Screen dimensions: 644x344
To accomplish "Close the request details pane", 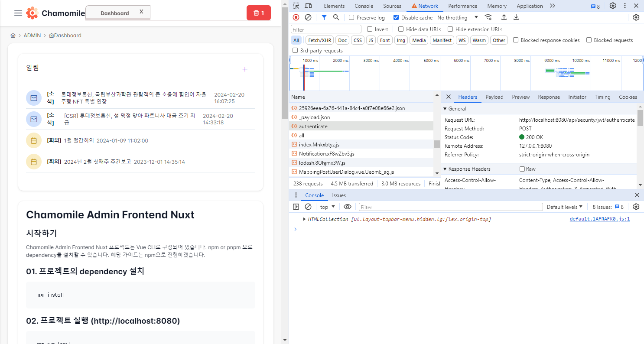I will point(449,97).
